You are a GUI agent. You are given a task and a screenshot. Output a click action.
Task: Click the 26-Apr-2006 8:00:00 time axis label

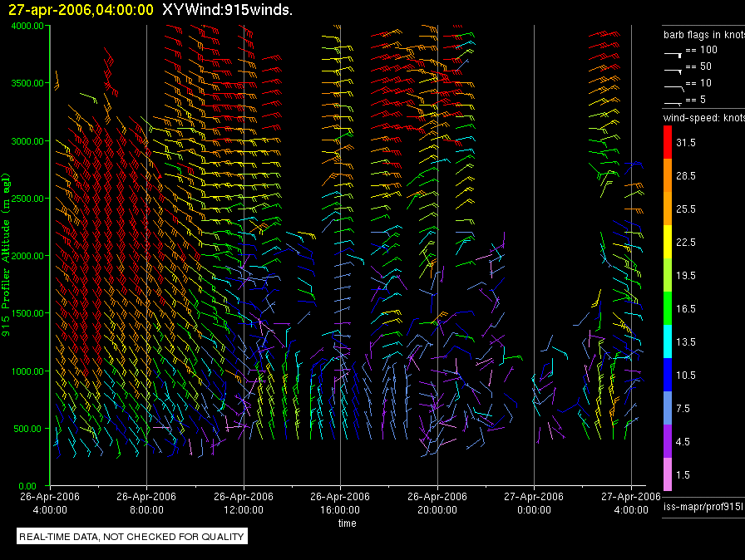(x=146, y=502)
